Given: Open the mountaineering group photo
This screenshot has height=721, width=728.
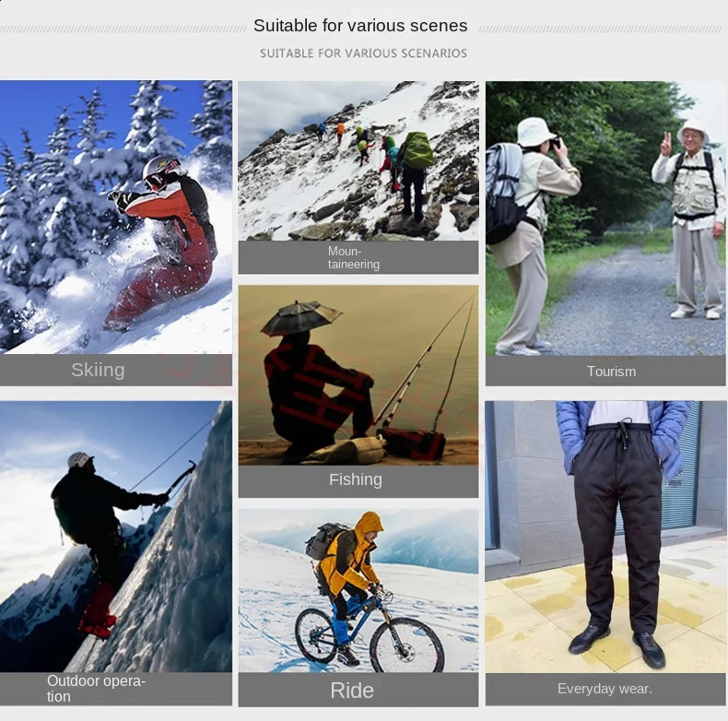Looking at the screenshot, I should point(358,160).
